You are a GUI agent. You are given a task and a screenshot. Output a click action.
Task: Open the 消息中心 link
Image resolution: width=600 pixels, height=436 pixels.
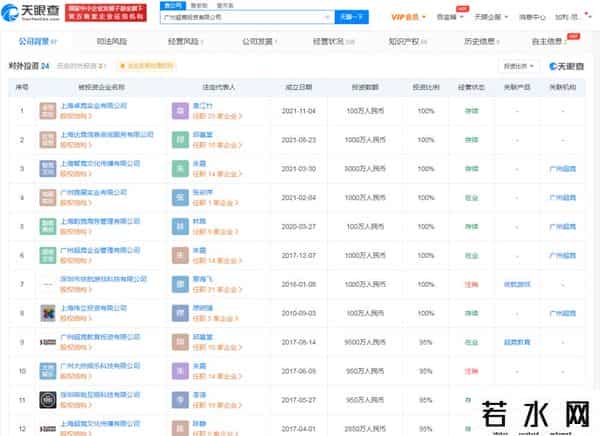point(532,17)
